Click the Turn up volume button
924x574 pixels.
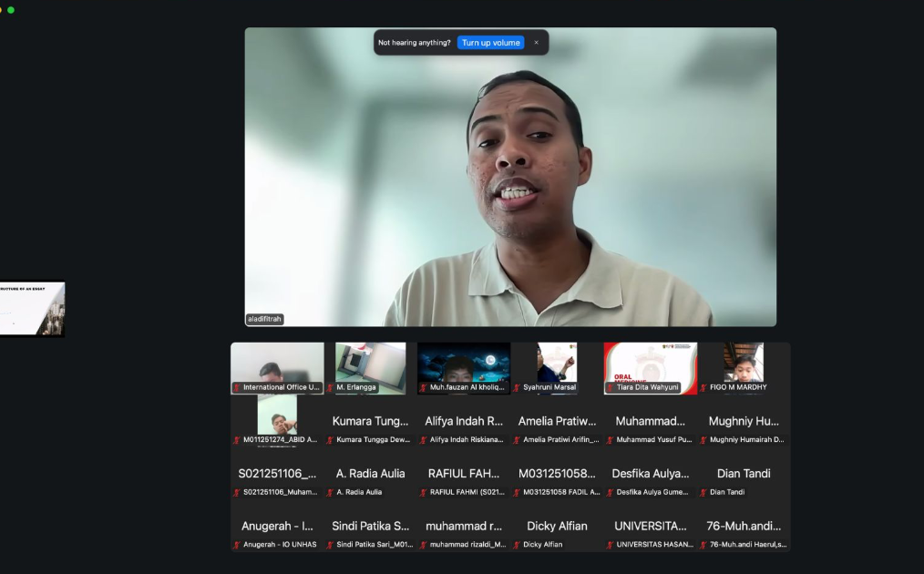[490, 43]
